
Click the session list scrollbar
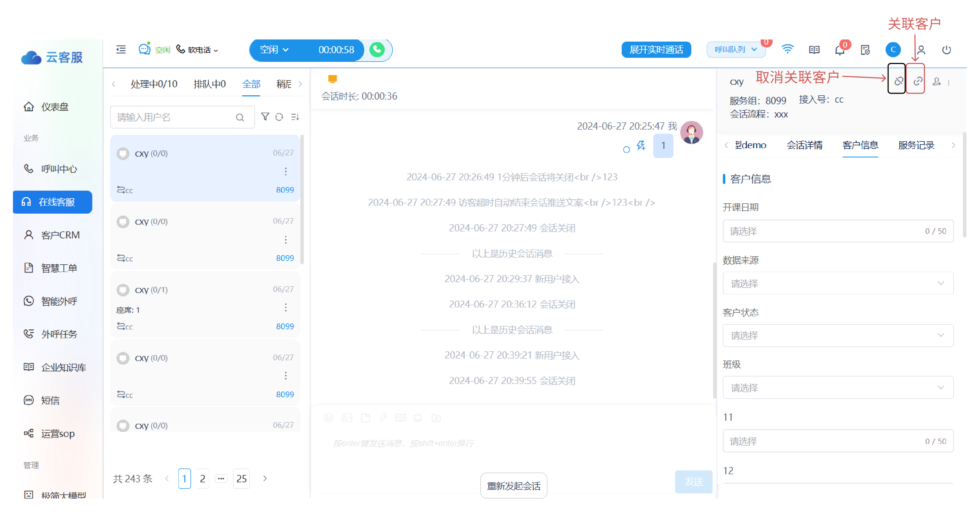tap(302, 199)
